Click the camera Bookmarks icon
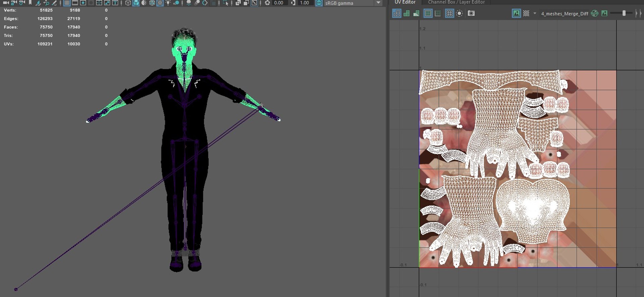This screenshot has width=644, height=297. click(x=30, y=3)
